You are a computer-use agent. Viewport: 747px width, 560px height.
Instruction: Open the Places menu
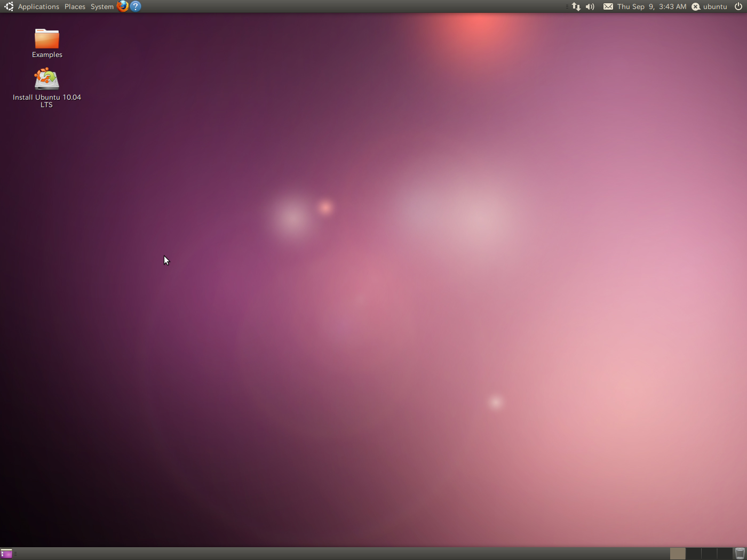coord(75,6)
